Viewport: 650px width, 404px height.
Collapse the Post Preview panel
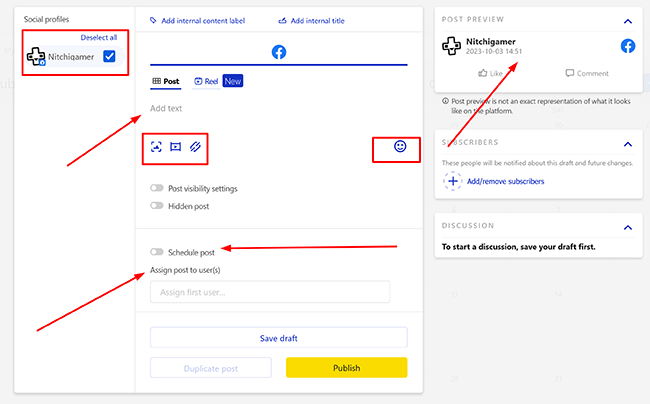[627, 20]
